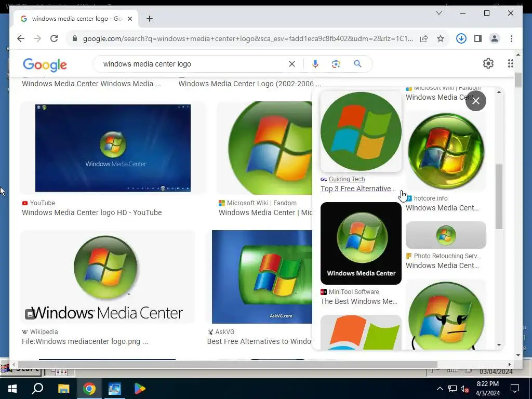The height and width of the screenshot is (399, 532).
Task: Bookmark this page with star icon
Action: coord(441,38)
